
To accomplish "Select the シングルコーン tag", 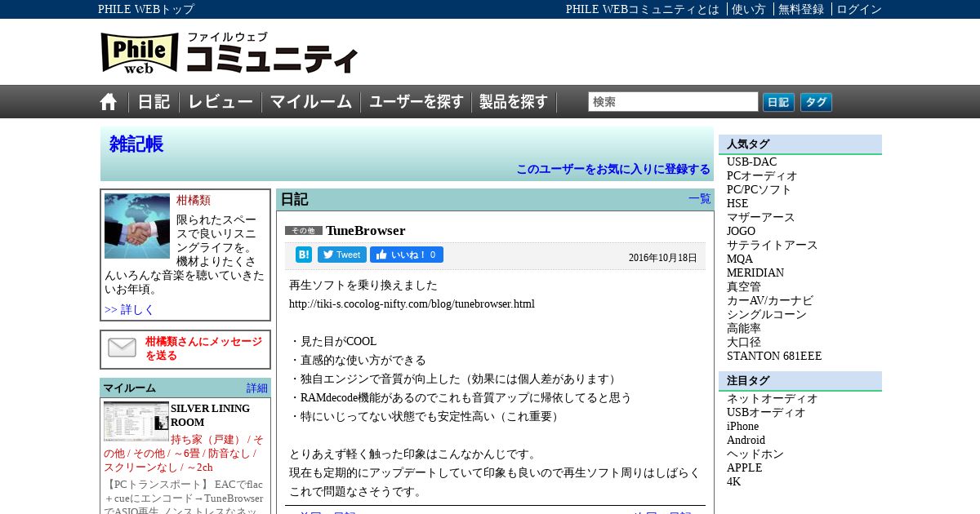I will pyautogui.click(x=767, y=314).
